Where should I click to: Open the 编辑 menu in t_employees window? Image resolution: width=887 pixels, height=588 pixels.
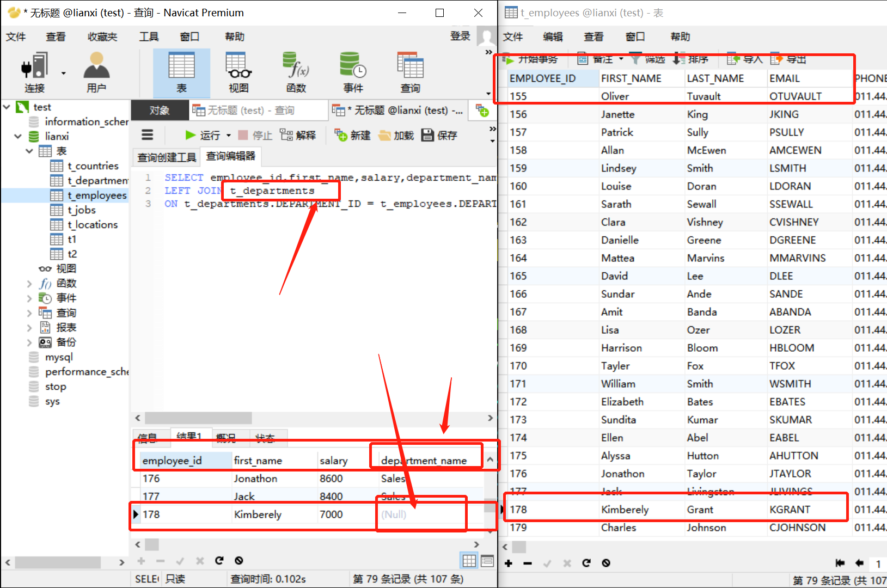[553, 36]
